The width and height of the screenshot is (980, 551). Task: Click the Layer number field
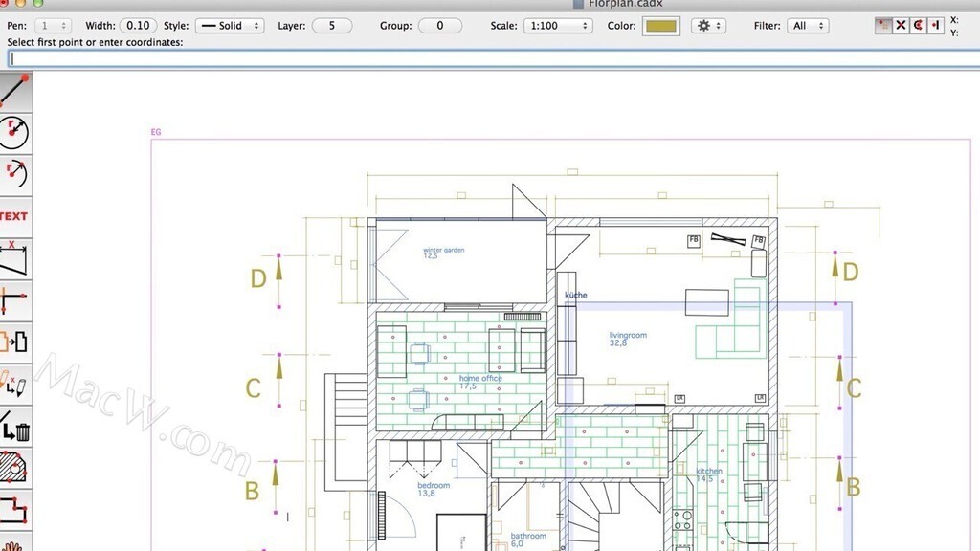click(x=332, y=26)
